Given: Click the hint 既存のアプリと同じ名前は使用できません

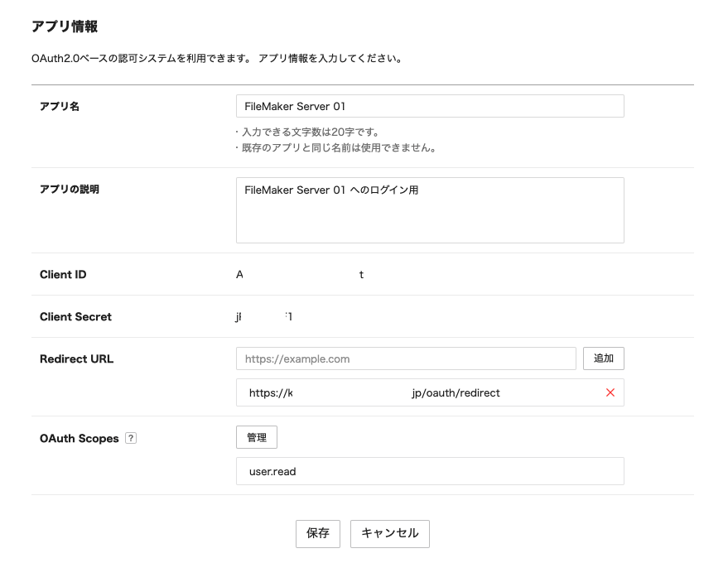Looking at the screenshot, I should 336,148.
